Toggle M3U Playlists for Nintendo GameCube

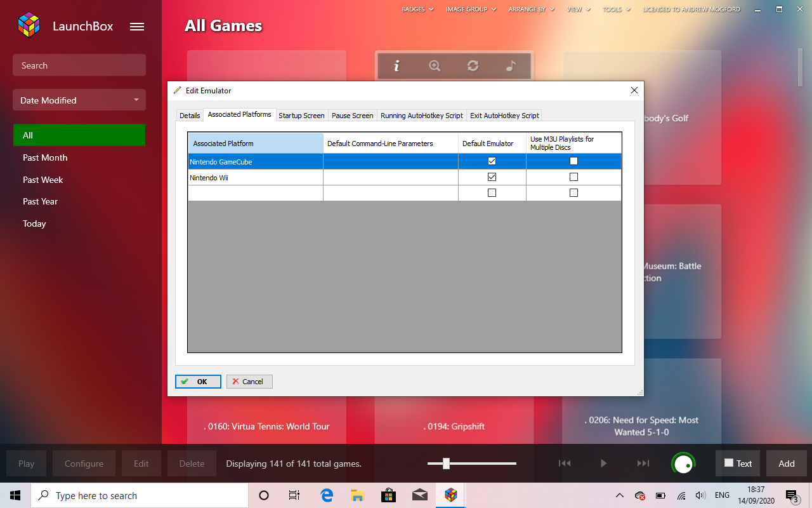[573, 161]
